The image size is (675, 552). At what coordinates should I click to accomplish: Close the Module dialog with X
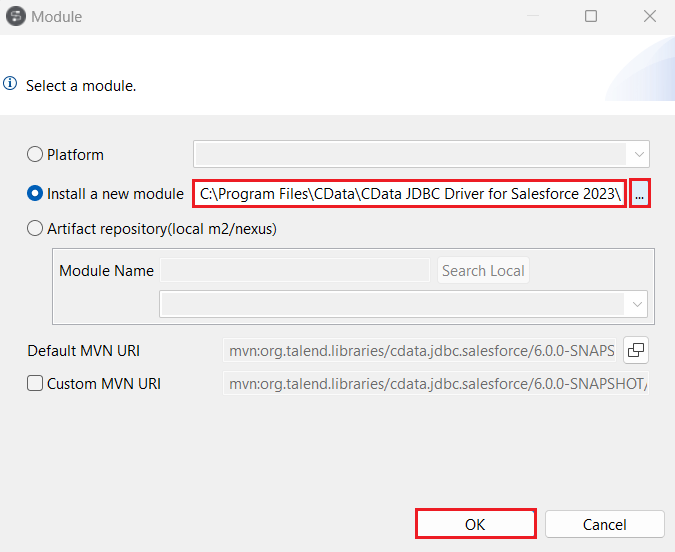point(649,16)
